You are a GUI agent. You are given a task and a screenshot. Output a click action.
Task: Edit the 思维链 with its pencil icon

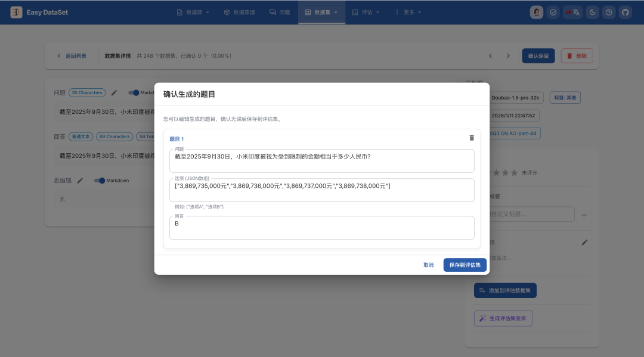[80, 181]
